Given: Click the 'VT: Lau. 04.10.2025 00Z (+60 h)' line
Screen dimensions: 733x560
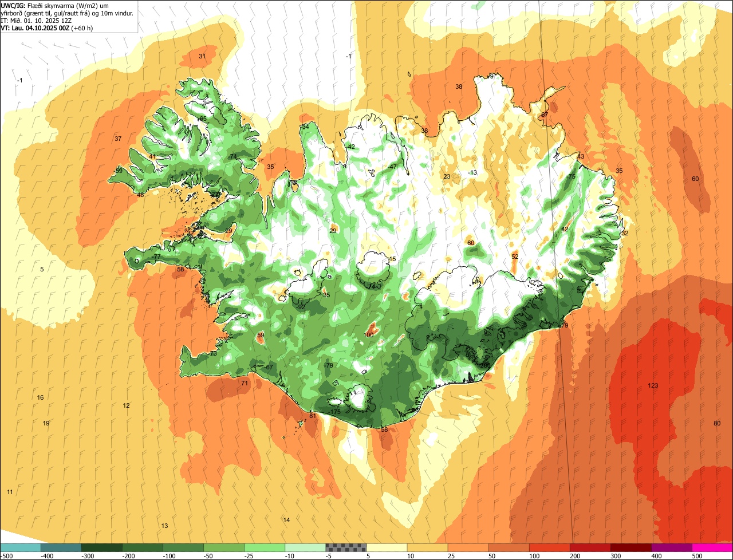Looking at the screenshot, I should (x=47, y=27).
